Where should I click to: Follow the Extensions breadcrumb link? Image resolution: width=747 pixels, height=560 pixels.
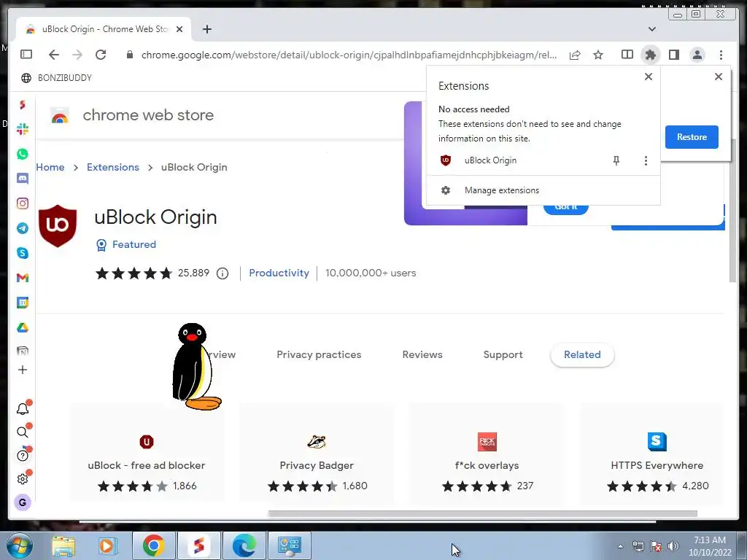113,167
